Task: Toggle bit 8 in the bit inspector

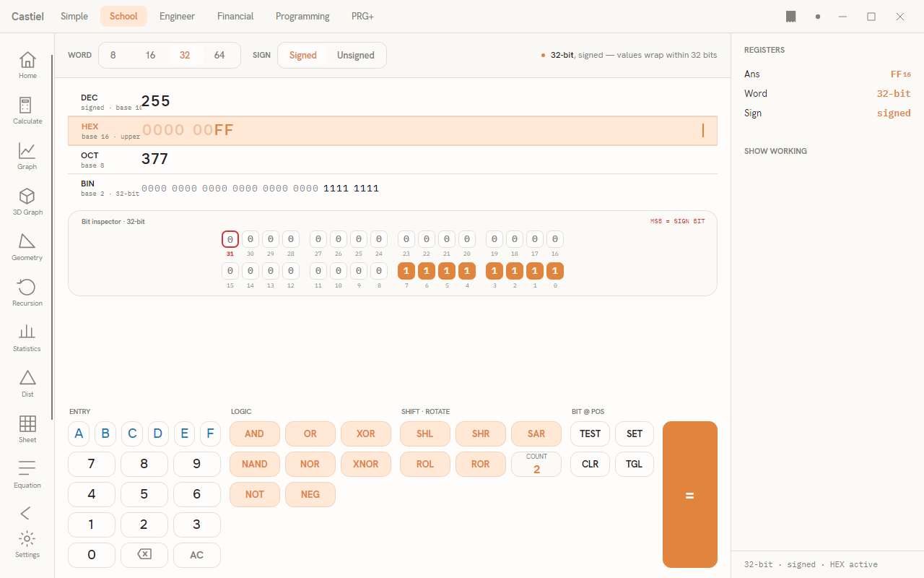Action: (x=379, y=271)
